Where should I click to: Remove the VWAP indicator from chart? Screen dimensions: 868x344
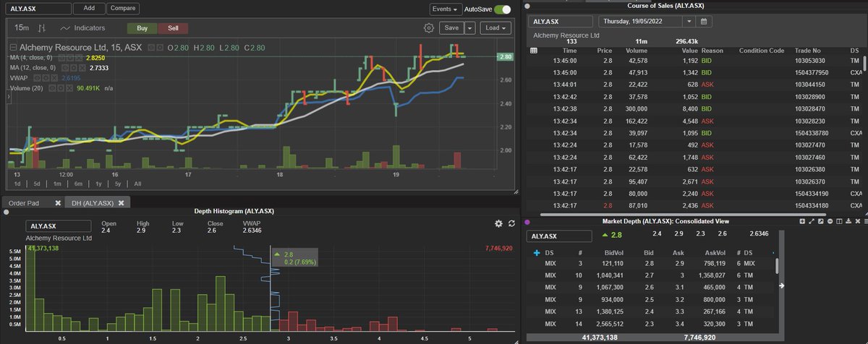(54, 78)
